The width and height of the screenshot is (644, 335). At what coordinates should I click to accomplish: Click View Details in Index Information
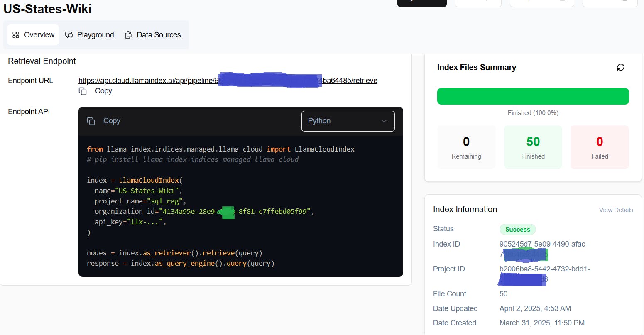pyautogui.click(x=616, y=210)
